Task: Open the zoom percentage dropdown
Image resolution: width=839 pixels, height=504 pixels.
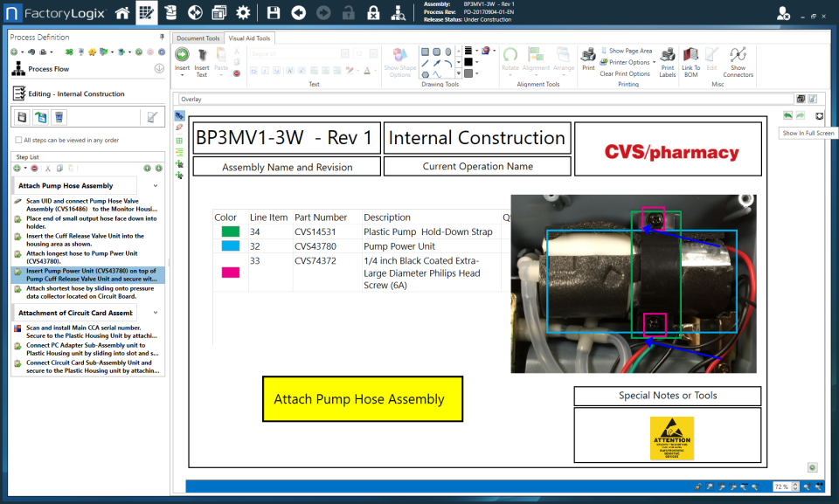Action: coord(795,487)
